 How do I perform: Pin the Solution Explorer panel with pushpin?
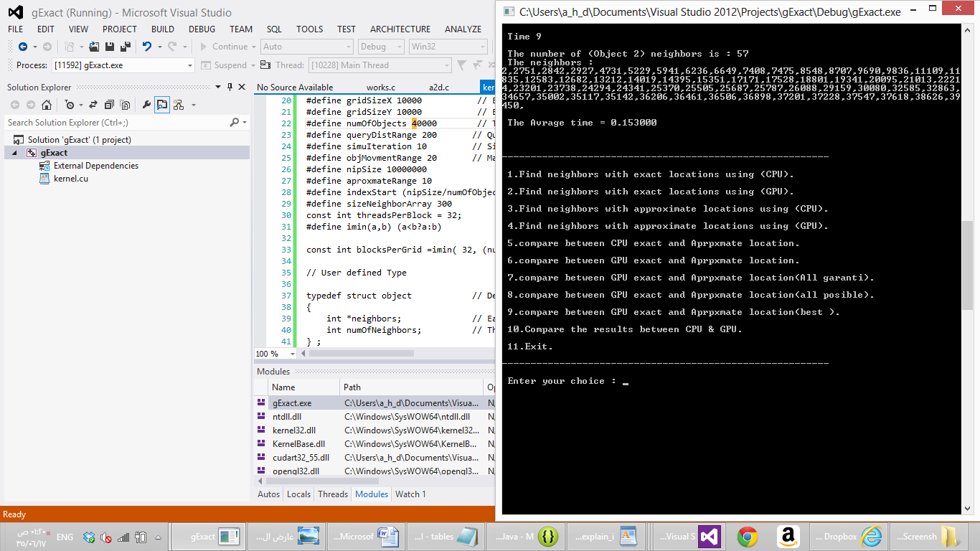(230, 87)
